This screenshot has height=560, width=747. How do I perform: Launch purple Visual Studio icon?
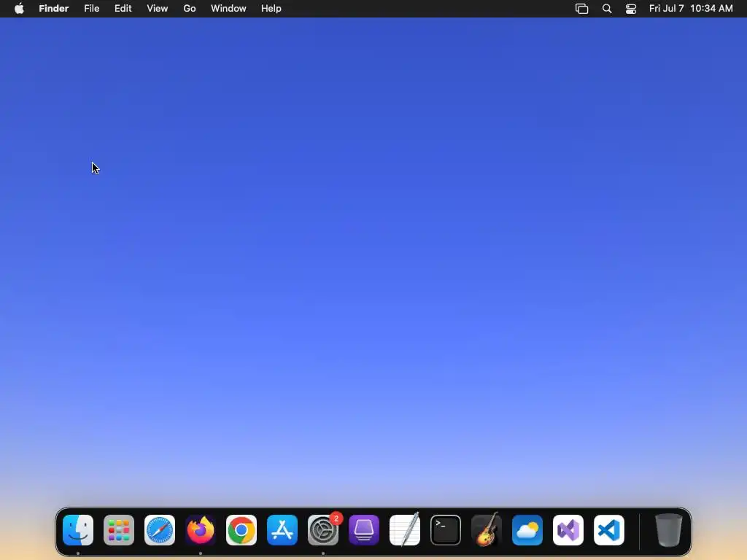[568, 530]
